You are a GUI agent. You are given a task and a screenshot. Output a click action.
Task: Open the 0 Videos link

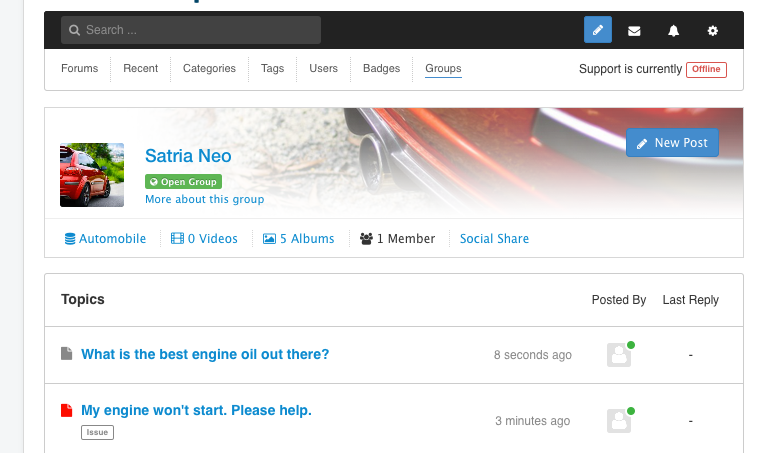point(204,239)
